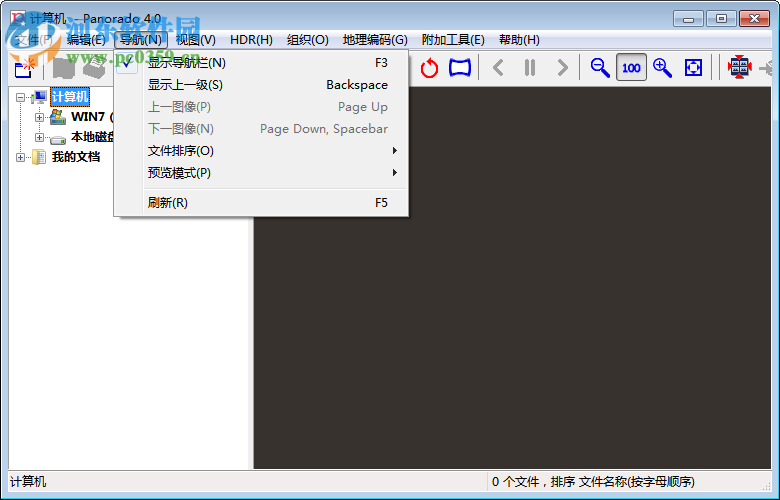Open the 组织(O) menu
The height and width of the screenshot is (500, 780).
(x=307, y=40)
